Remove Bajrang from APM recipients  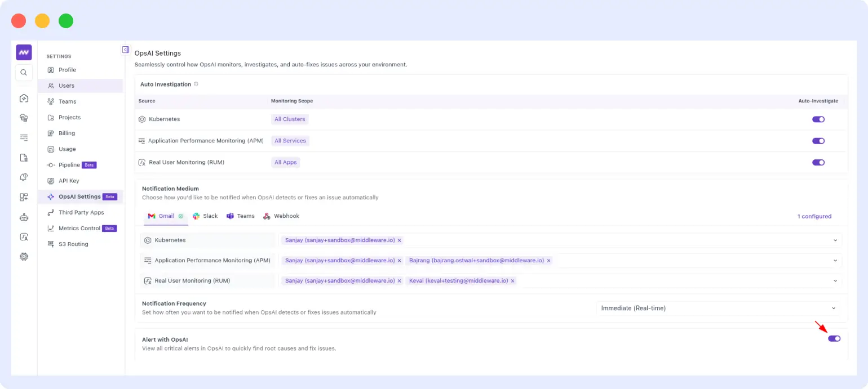[548, 261]
